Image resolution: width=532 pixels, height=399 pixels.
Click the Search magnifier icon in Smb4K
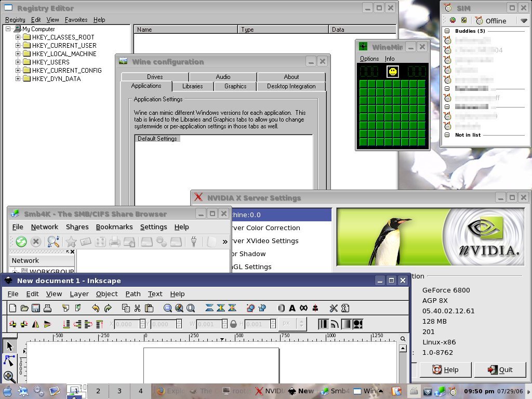pos(54,242)
